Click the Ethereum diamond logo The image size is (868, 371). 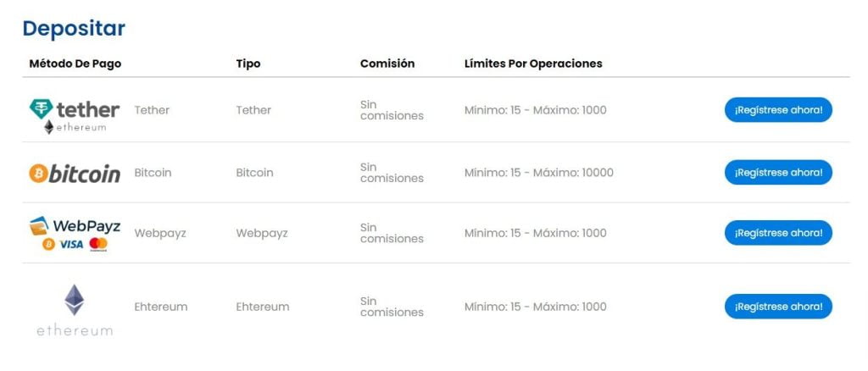pyautogui.click(x=75, y=300)
